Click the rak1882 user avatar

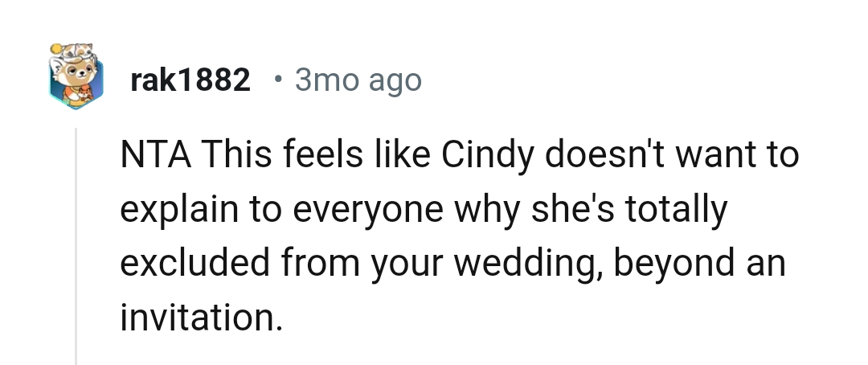[x=77, y=76]
